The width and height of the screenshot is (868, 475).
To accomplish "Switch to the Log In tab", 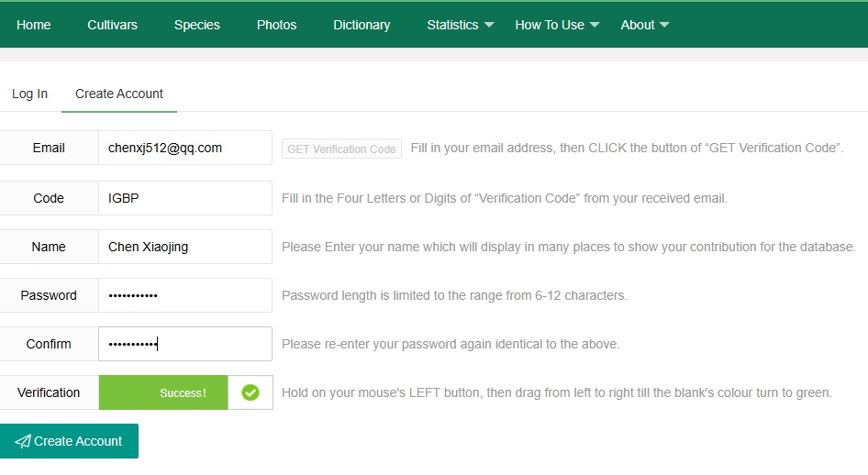I will point(30,94).
